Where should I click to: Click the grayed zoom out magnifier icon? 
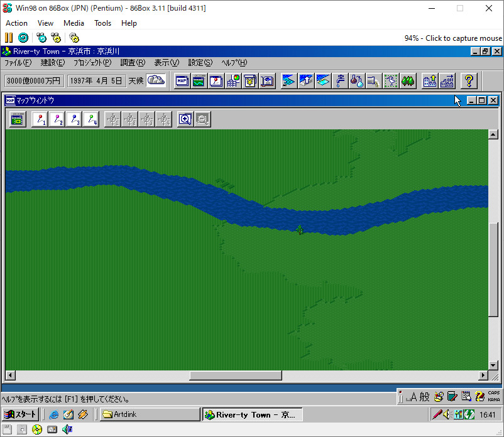coord(202,119)
